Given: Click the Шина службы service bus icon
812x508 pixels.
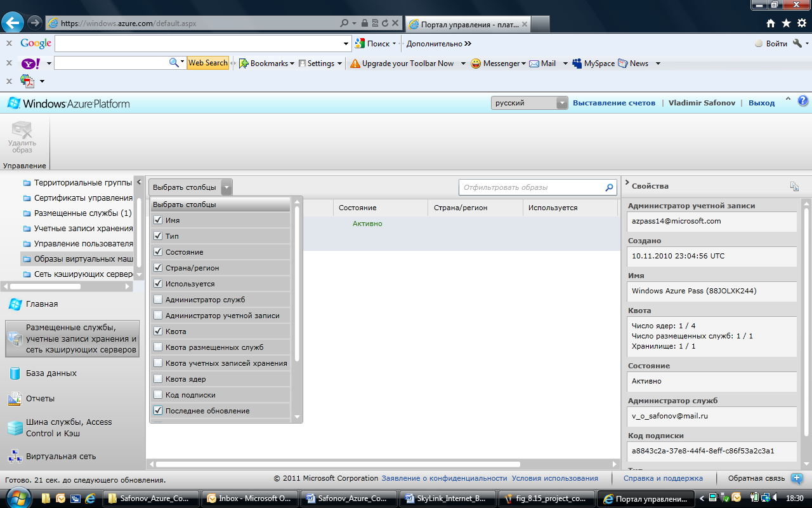Looking at the screenshot, I should 15,428.
